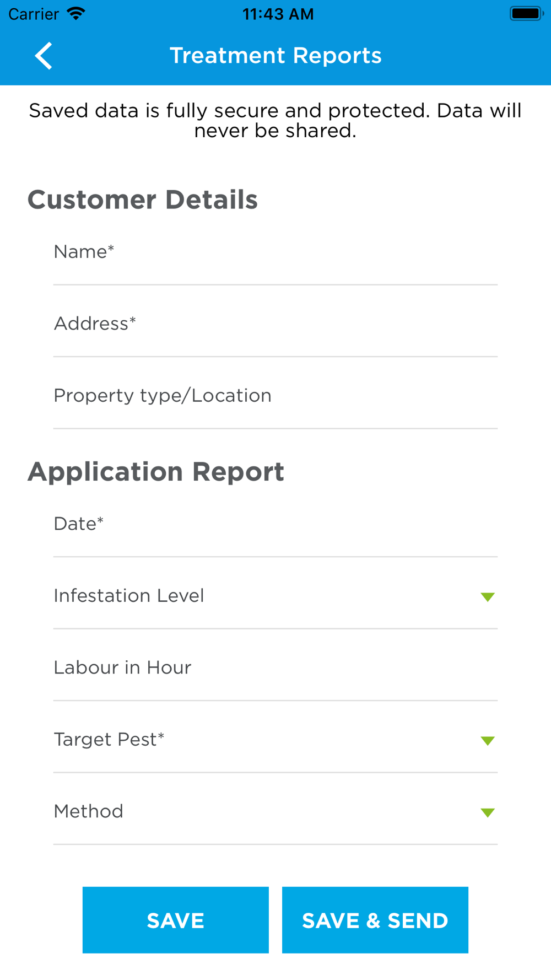Image resolution: width=551 pixels, height=980 pixels.
Task: Tap the Wi-Fi status icon
Action: coord(76,13)
